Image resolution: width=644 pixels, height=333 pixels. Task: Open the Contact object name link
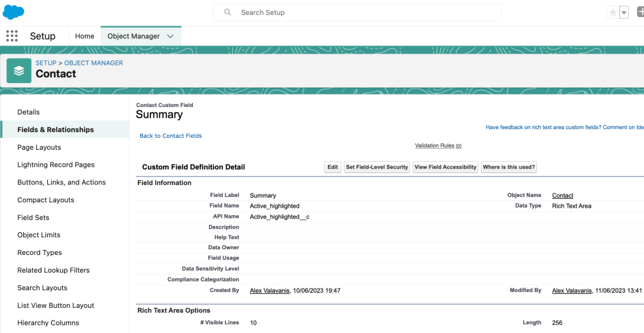[562, 196]
